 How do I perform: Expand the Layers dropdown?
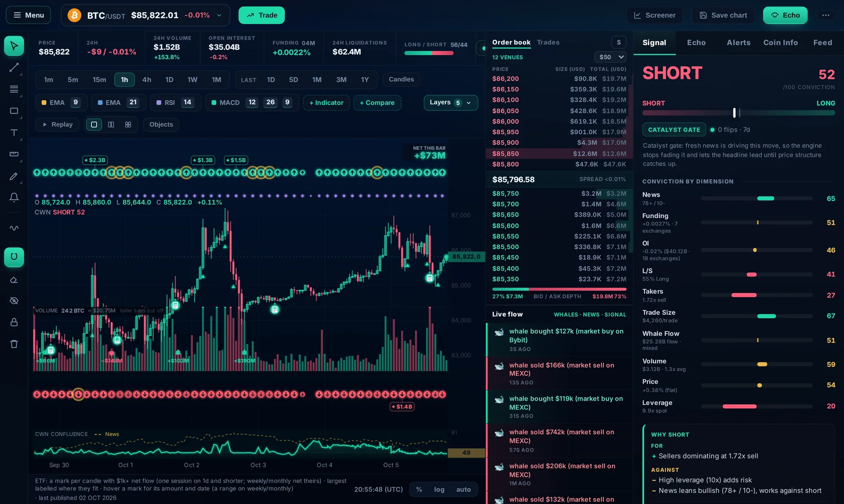450,102
